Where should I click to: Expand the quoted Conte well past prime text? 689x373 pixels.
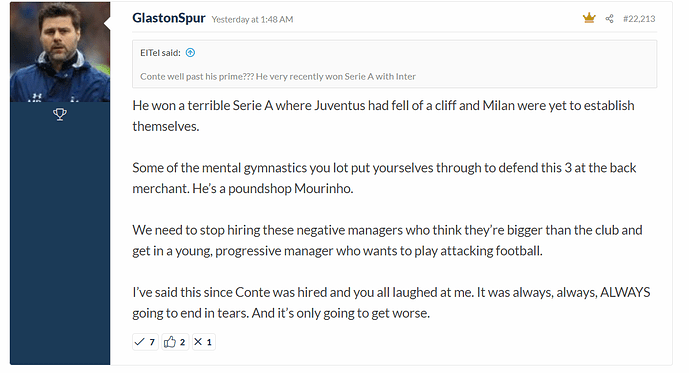coord(278,76)
